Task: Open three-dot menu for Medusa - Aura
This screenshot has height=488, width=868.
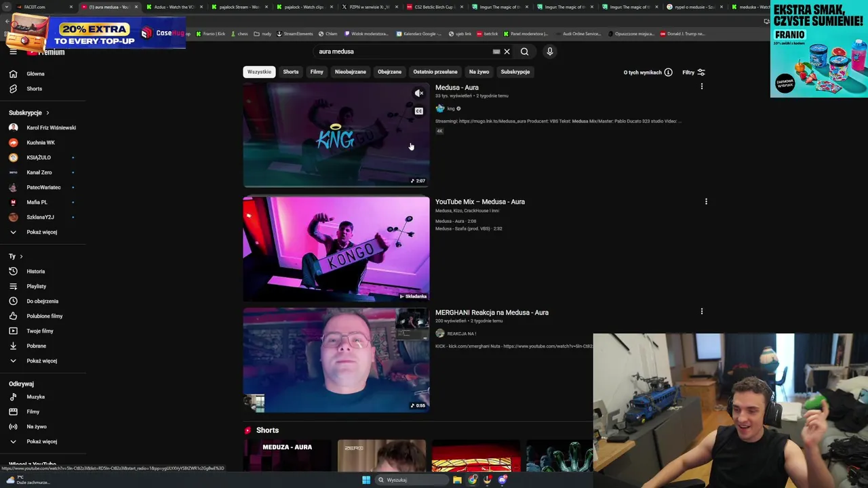Action: coord(702,87)
